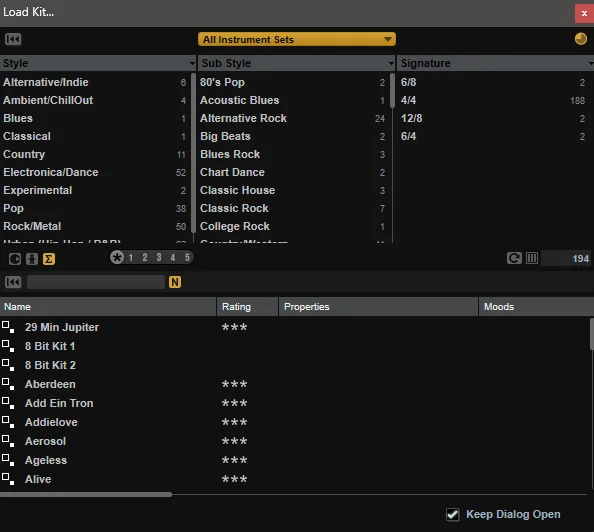Open the column setup icon next to 194
Screen dimensions: 594x532
click(x=532, y=258)
